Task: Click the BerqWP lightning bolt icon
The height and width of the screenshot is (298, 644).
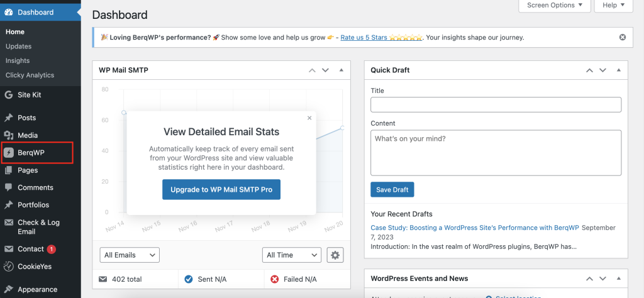Action: 9,153
